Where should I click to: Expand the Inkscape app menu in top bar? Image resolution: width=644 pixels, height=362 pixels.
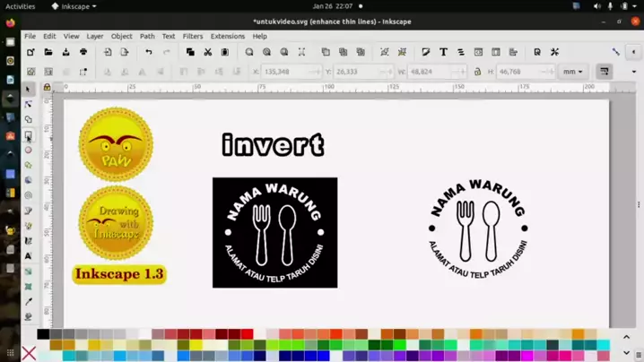(74, 6)
